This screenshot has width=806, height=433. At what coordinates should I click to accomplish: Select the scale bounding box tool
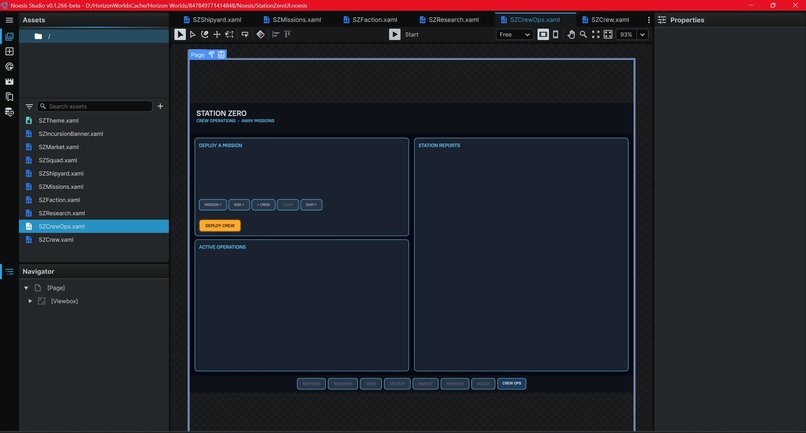point(230,34)
